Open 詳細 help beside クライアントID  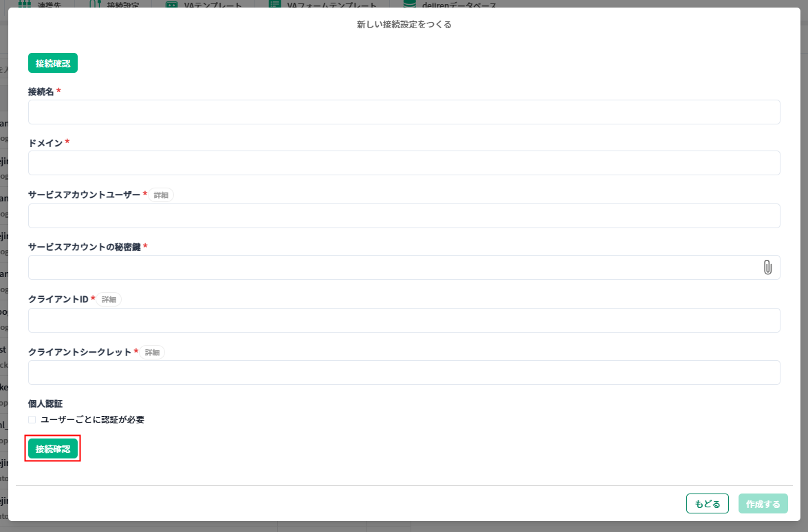(x=109, y=300)
